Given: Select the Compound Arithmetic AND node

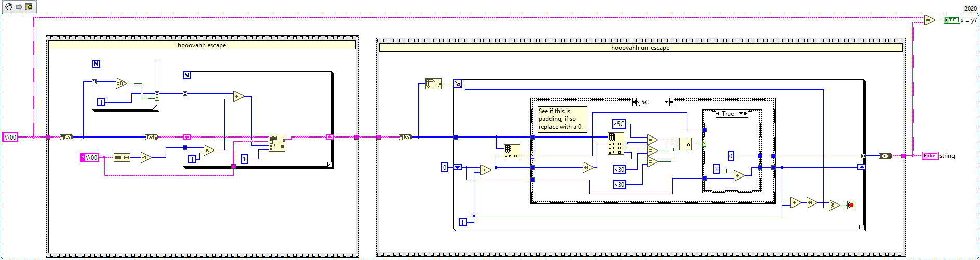Looking at the screenshot, I should pyautogui.click(x=686, y=144).
